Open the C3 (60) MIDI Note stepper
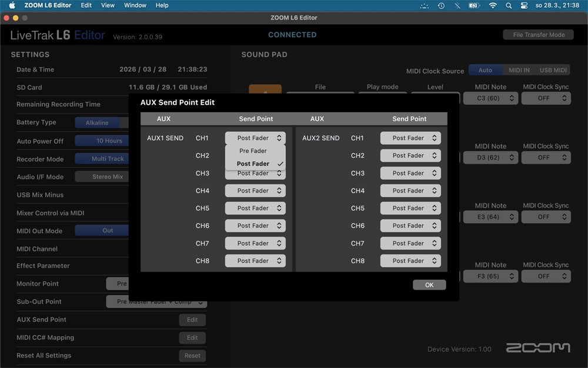Image resolution: width=588 pixels, height=368 pixels. (490, 98)
